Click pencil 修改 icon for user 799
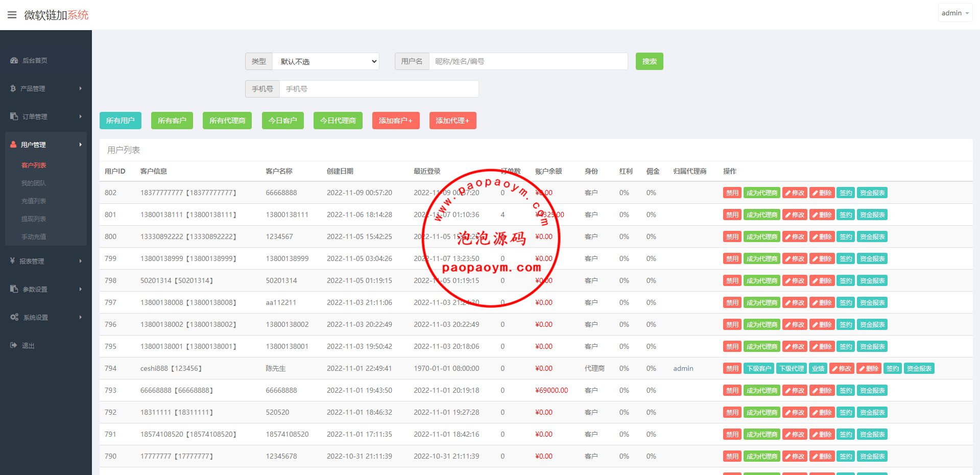Viewport: 980px width, 475px height. tap(795, 258)
